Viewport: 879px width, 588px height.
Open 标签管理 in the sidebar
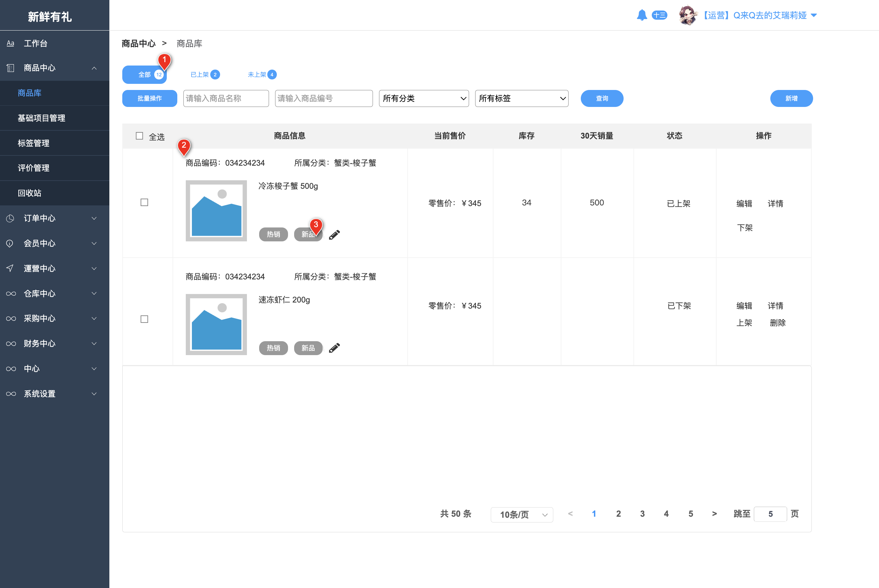[55, 143]
